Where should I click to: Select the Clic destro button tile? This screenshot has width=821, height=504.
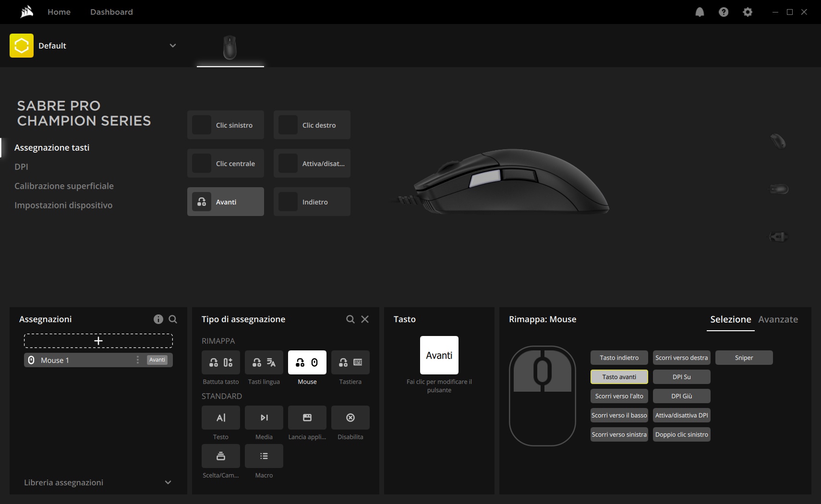312,125
